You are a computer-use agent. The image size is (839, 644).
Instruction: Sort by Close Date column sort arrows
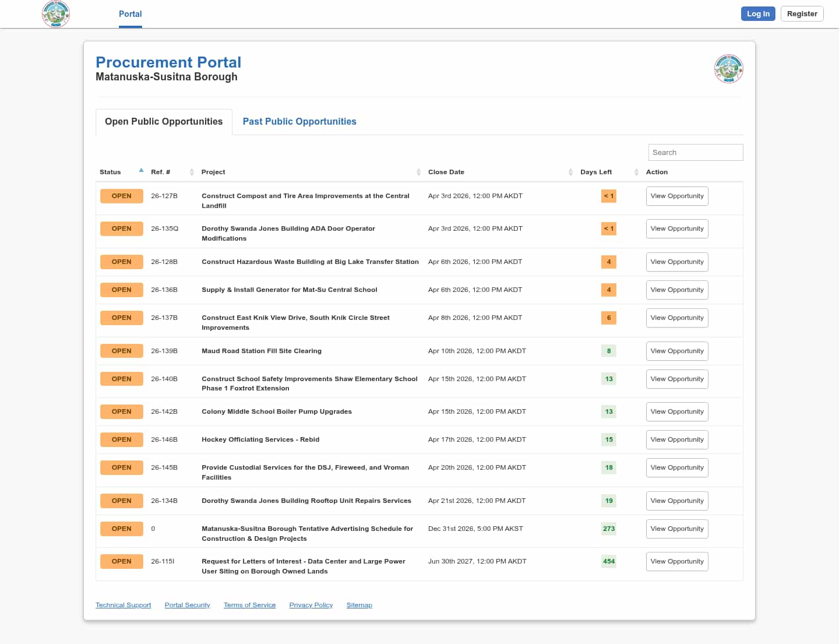570,172
